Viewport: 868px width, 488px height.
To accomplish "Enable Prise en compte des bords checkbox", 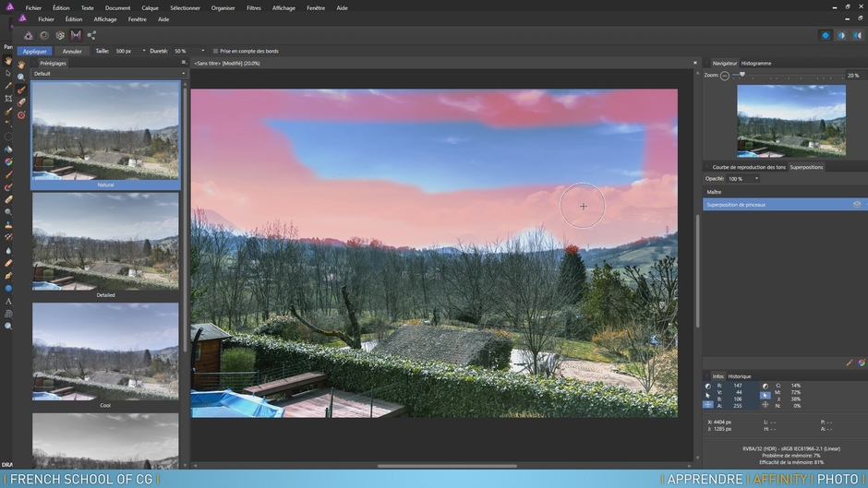I will coord(216,51).
